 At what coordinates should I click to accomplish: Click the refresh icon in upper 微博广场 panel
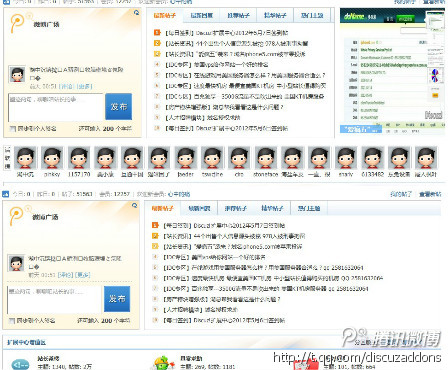coord(136,13)
